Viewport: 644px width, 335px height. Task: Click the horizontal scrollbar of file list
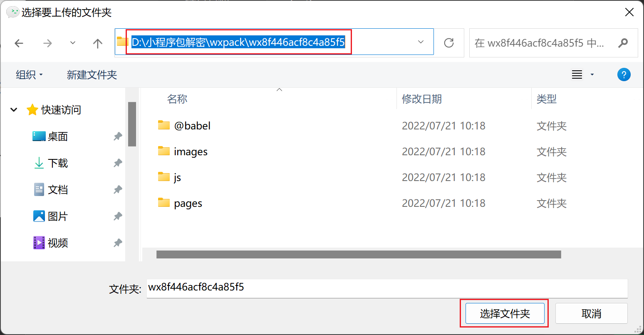pos(359,254)
